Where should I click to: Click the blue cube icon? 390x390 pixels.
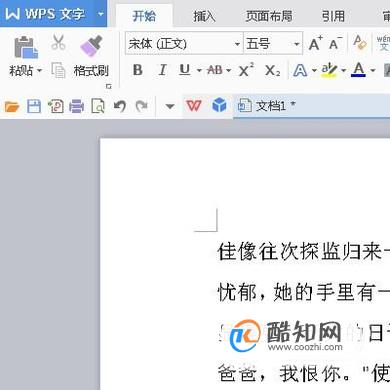coord(219,106)
